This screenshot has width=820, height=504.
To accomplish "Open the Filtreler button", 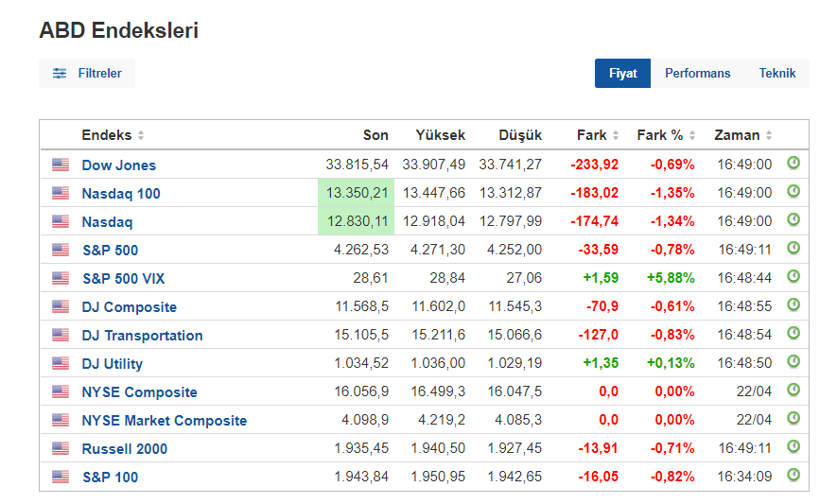I will click(x=87, y=73).
